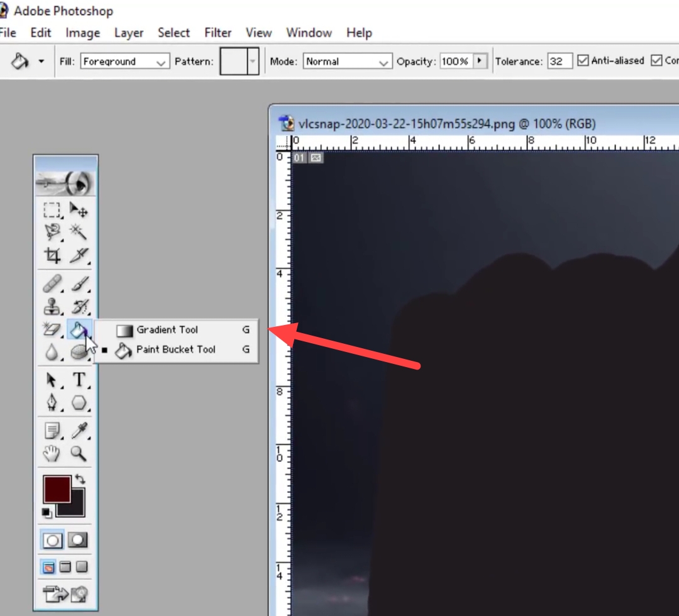The image size is (679, 616).
Task: Reset to default black and white colors
Action: point(47,513)
